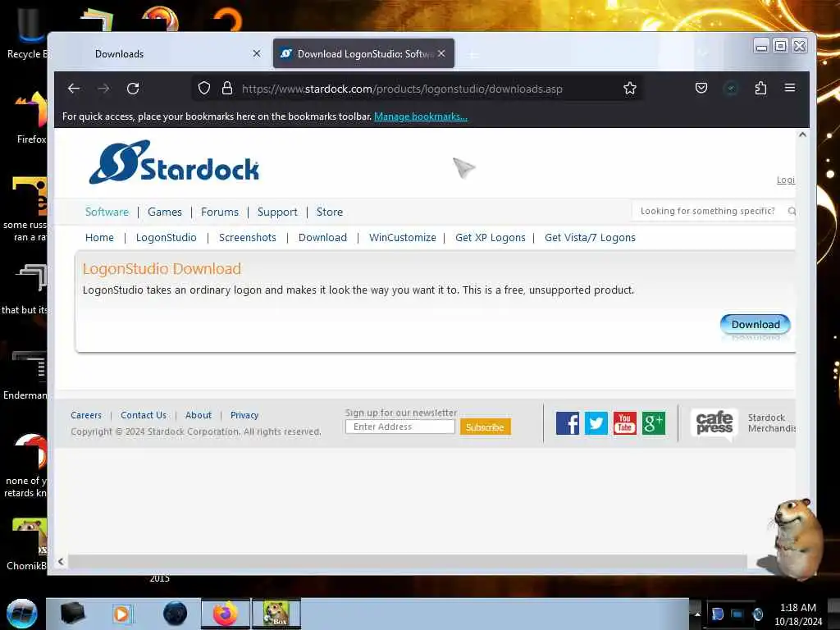840x630 pixels.
Task: Select the Download LogonStudio tab
Action: [363, 53]
